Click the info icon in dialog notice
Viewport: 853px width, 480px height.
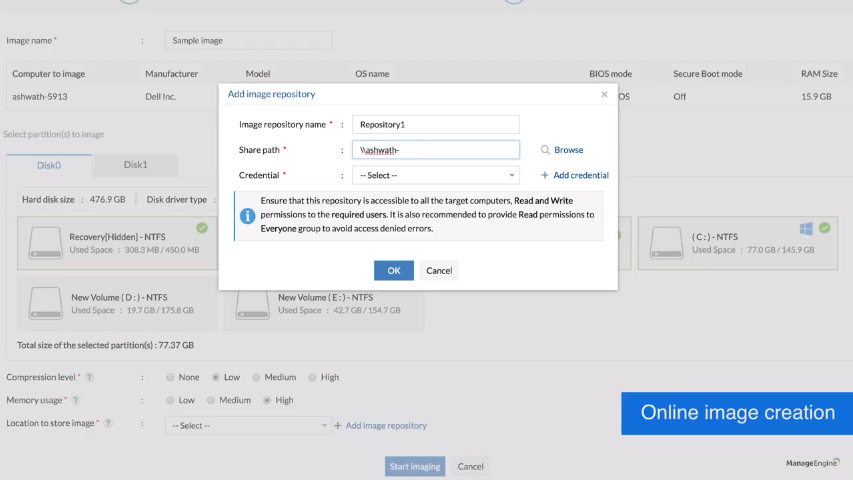point(246,215)
